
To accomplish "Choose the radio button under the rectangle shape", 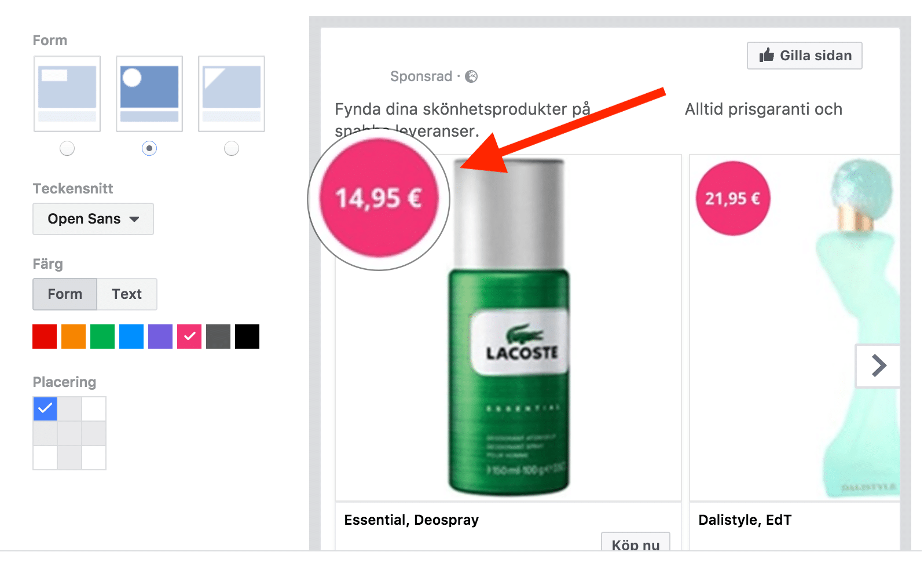I will [67, 148].
